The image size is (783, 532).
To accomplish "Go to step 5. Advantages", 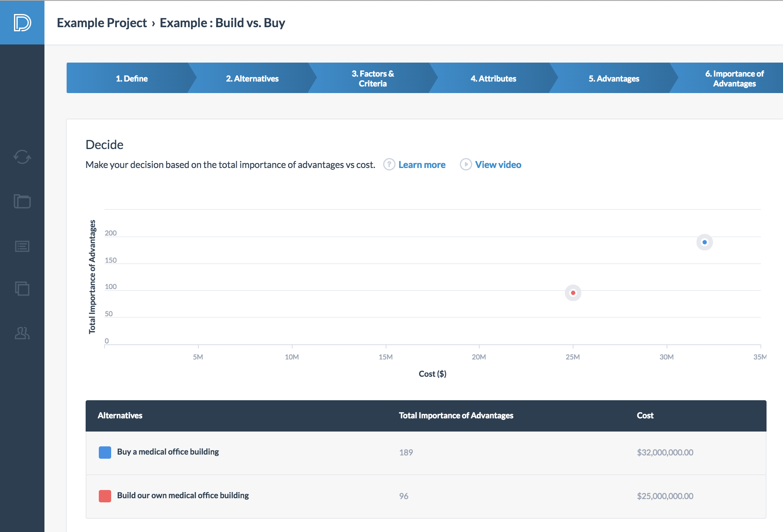I will pos(614,78).
